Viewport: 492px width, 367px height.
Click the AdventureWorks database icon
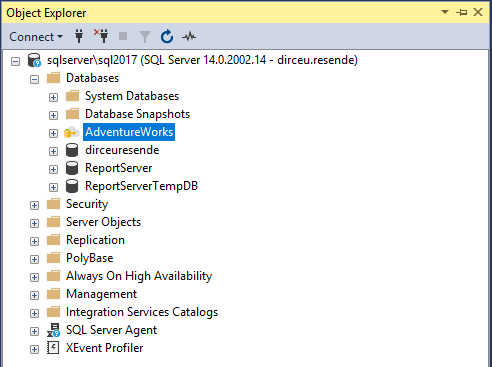(x=72, y=132)
